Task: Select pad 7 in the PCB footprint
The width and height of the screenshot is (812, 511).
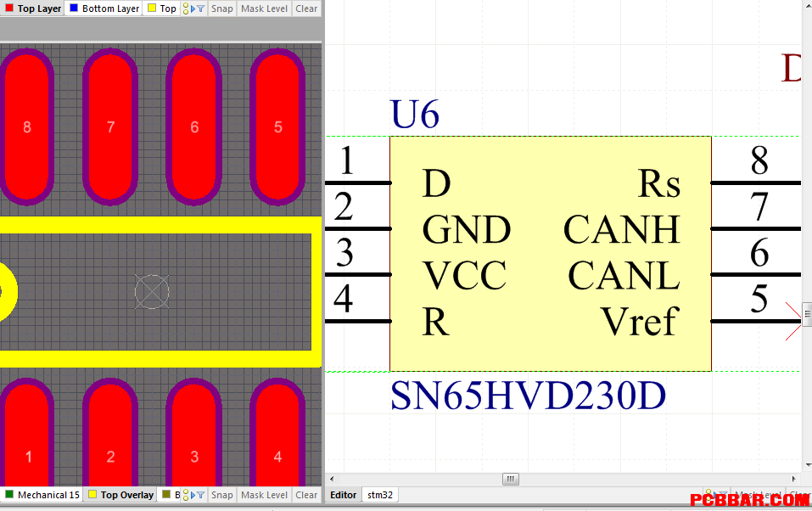Action: pyautogui.click(x=110, y=127)
